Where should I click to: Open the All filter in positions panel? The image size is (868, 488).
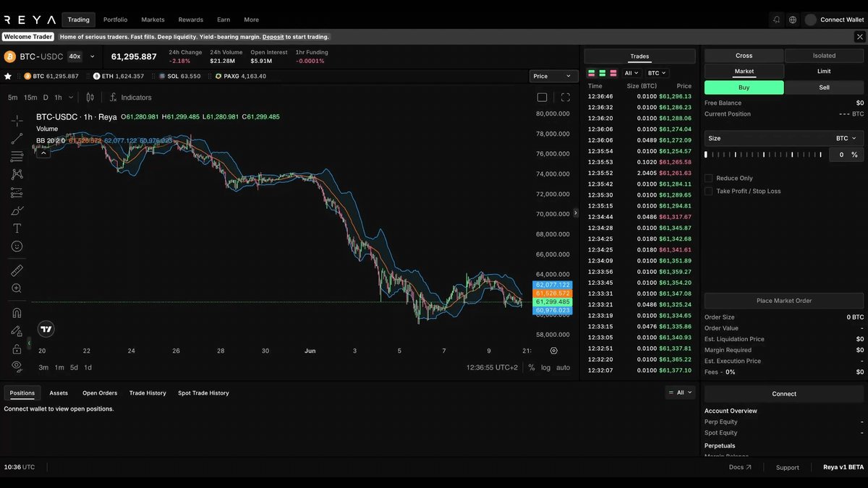pos(680,393)
